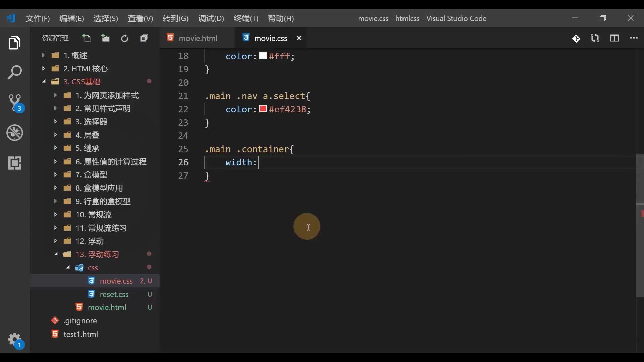Expand the 1. 为网页添加样式 folder
Screen dimensions: 644x362
(55, 95)
